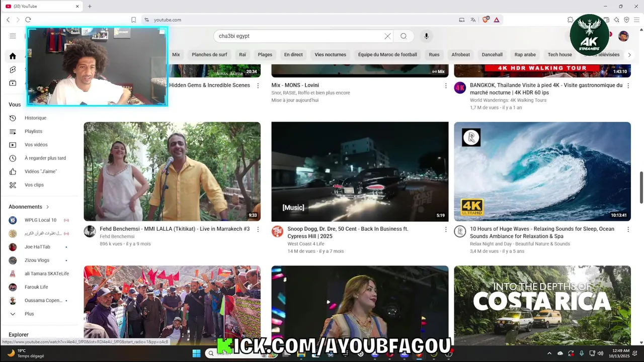This screenshot has height=362, width=644.
Task: Show more filter chips with right arrow
Action: click(x=629, y=54)
